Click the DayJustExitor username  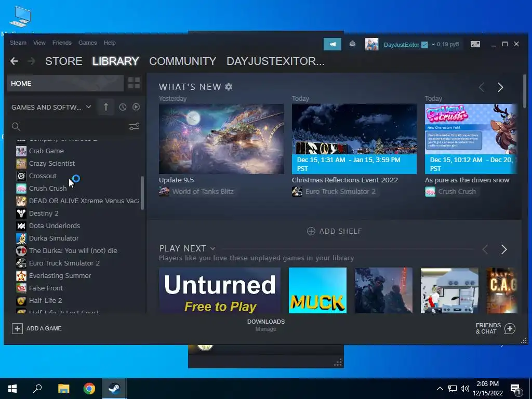(402, 45)
